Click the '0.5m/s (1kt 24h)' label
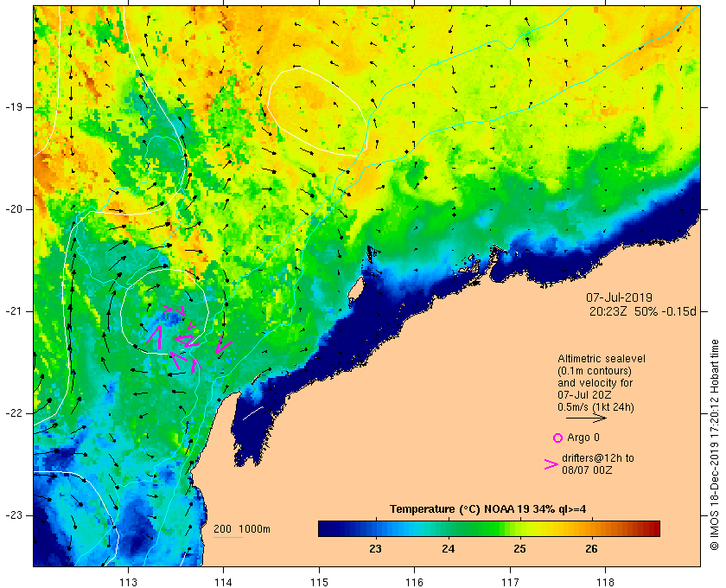 pyautogui.click(x=595, y=407)
